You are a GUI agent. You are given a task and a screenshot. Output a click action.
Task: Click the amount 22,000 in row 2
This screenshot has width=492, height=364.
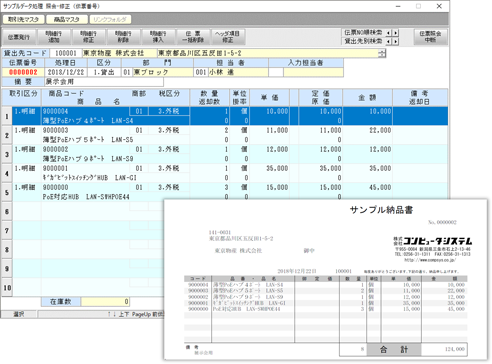click(x=380, y=130)
